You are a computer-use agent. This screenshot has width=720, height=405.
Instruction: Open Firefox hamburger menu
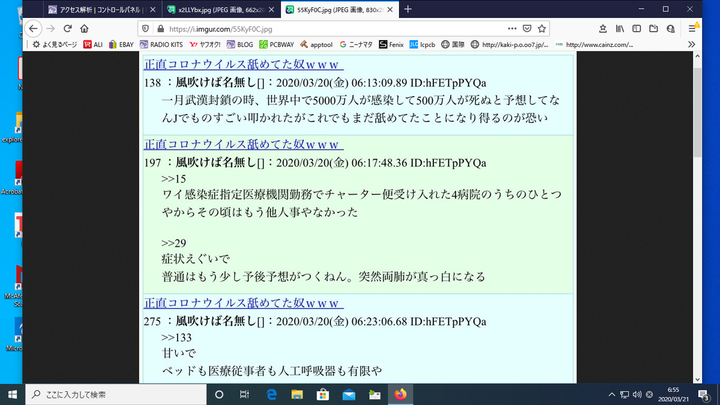click(x=692, y=28)
